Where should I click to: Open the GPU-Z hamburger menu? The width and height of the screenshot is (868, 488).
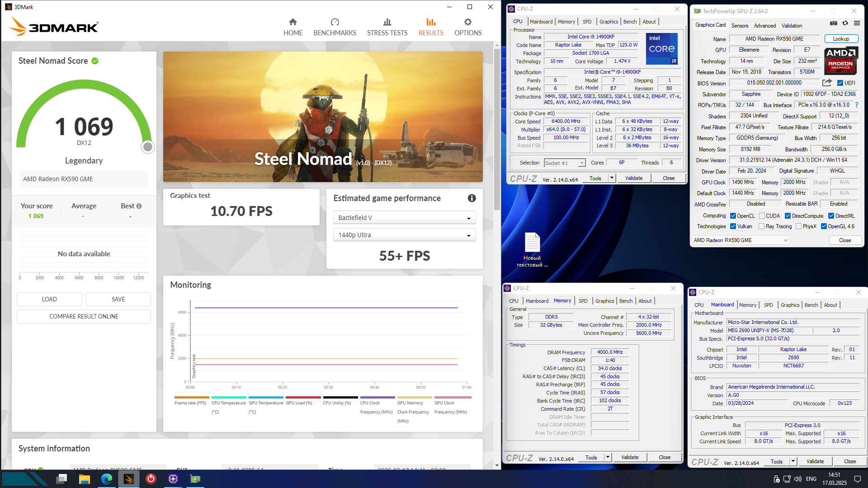[x=857, y=23]
